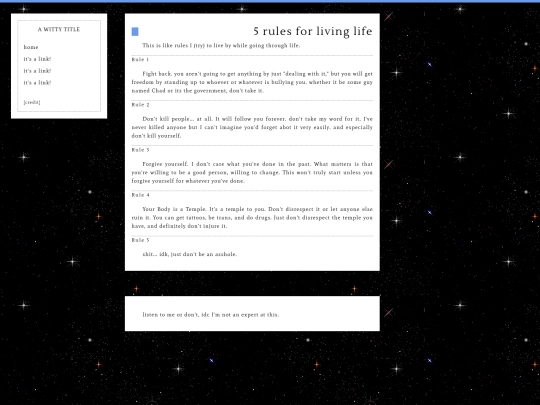Click the "5 rules for living life" heading
The image size is (540, 405).
[x=313, y=31]
